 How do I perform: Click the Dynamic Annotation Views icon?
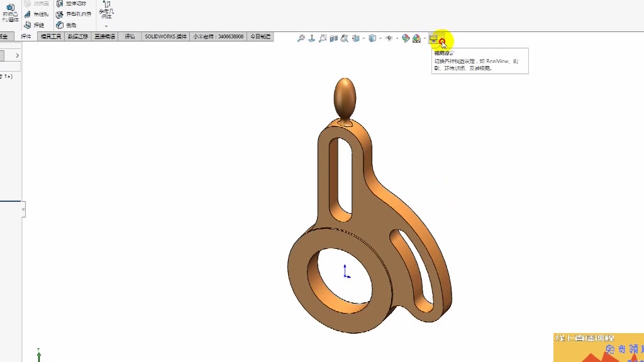pyautogui.click(x=344, y=39)
